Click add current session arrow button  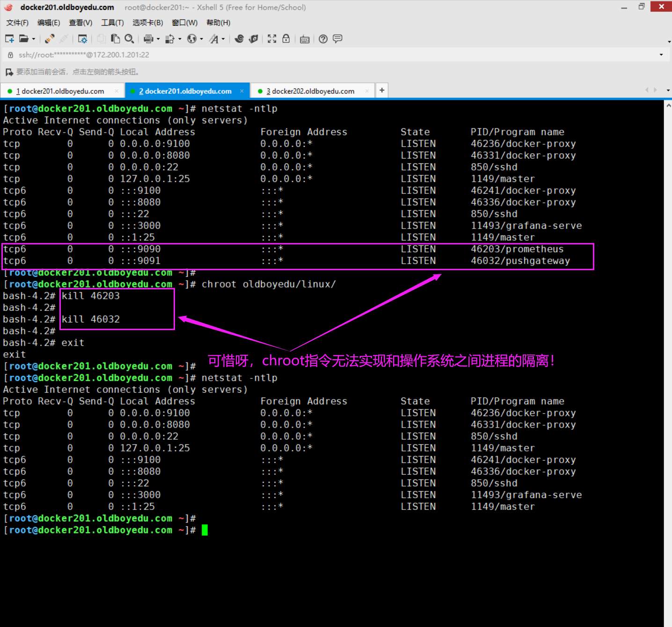tap(9, 72)
